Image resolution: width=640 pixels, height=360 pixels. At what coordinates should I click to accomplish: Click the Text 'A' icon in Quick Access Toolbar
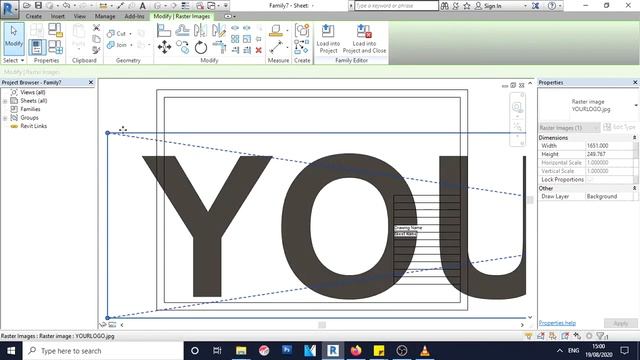(x=142, y=6)
